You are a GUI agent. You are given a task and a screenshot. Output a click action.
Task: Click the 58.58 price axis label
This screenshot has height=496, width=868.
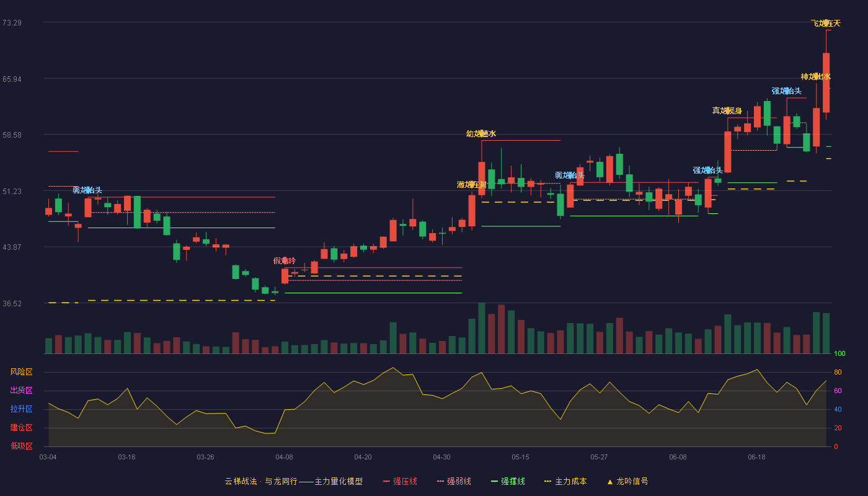pyautogui.click(x=12, y=135)
